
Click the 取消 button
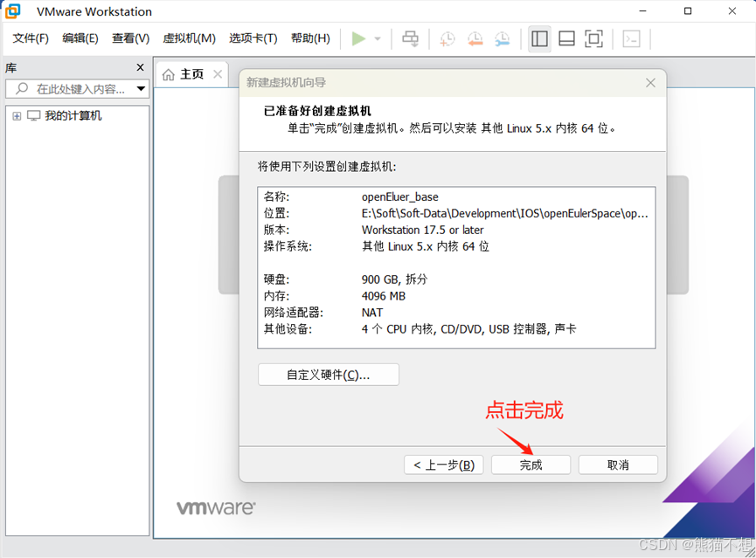(x=618, y=465)
